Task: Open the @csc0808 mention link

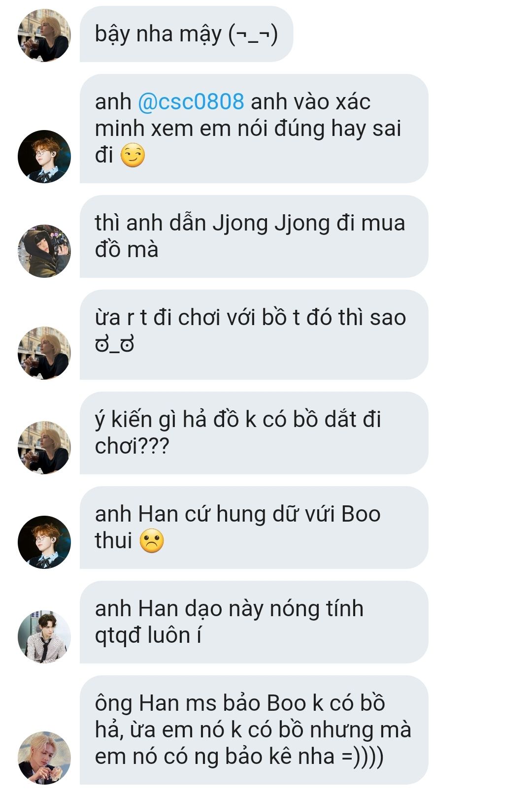Action: pos(191,101)
